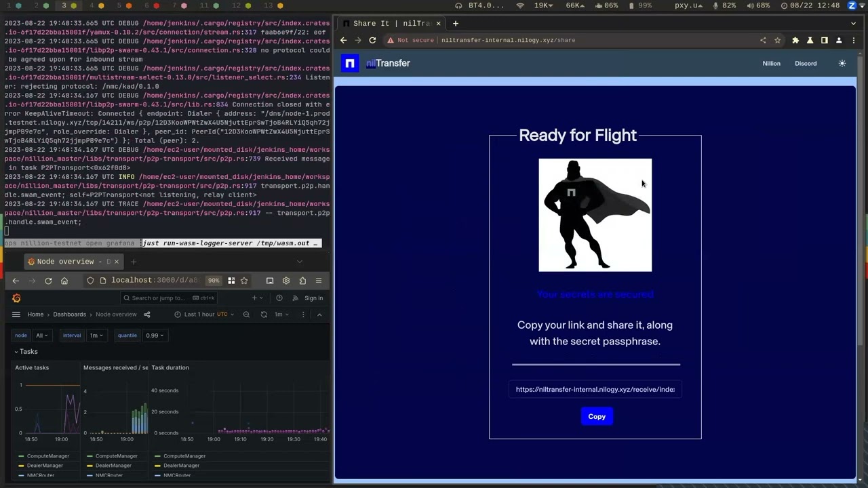
Task: Collapse Grafana top toolbar chevron
Action: 319,314
